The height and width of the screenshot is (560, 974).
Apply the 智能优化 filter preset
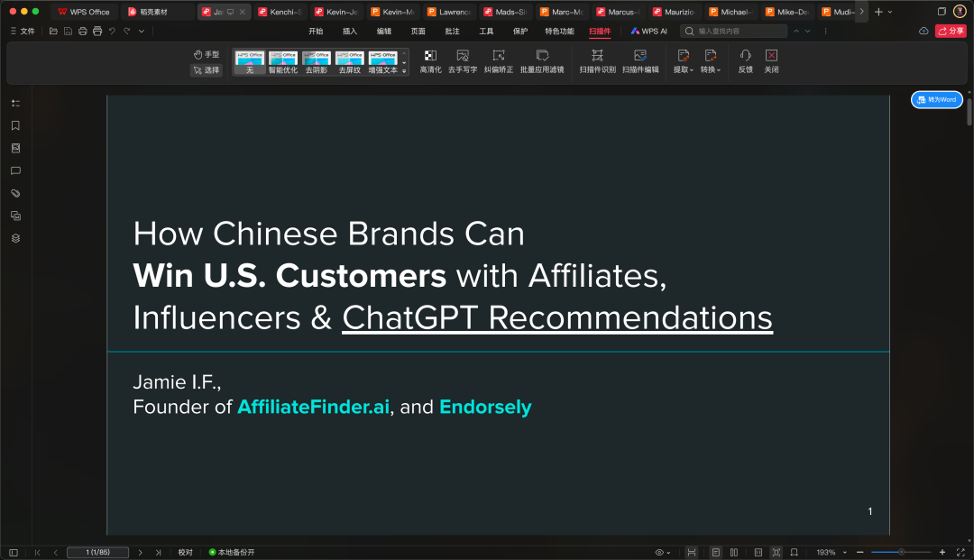282,62
